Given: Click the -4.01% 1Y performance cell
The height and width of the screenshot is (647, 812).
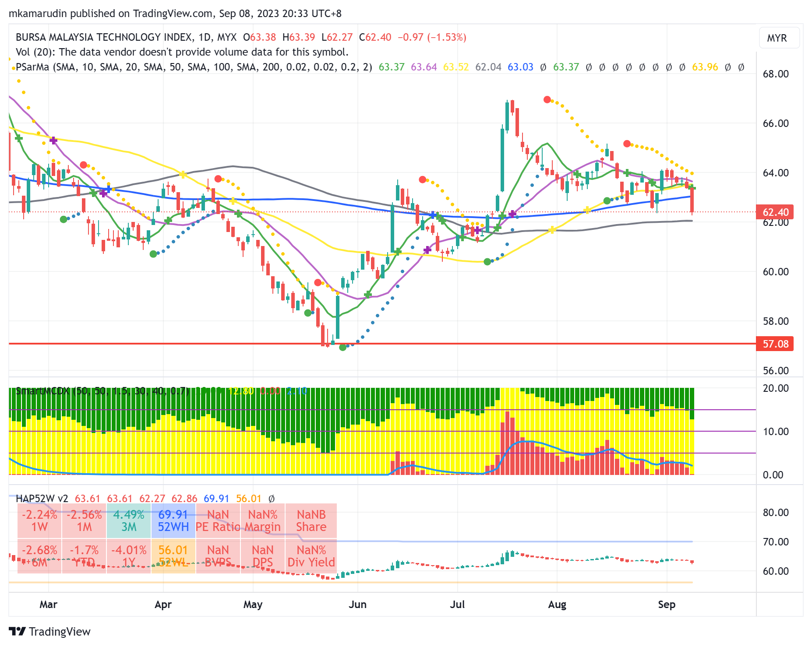Looking at the screenshot, I should (129, 556).
